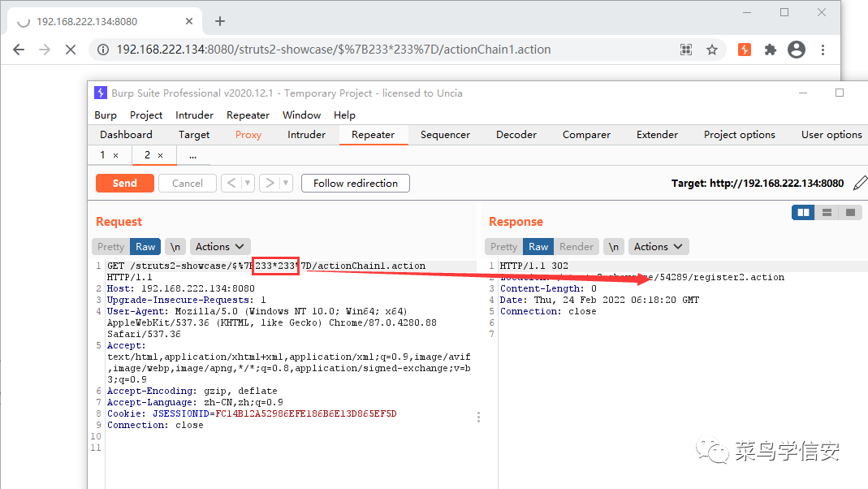Open the Response Actions dropdown
The image size is (868, 489).
pyautogui.click(x=659, y=246)
